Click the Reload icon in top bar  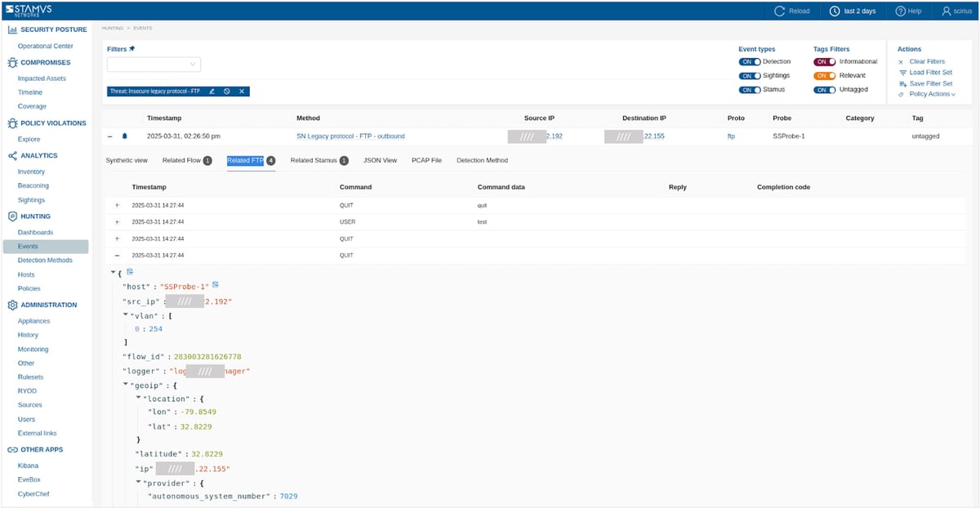779,11
